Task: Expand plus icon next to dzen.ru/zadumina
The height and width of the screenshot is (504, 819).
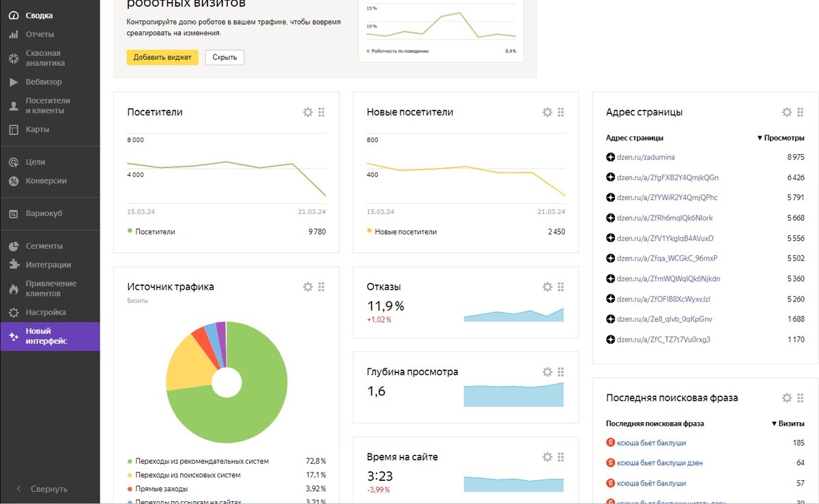Action: [x=610, y=157]
